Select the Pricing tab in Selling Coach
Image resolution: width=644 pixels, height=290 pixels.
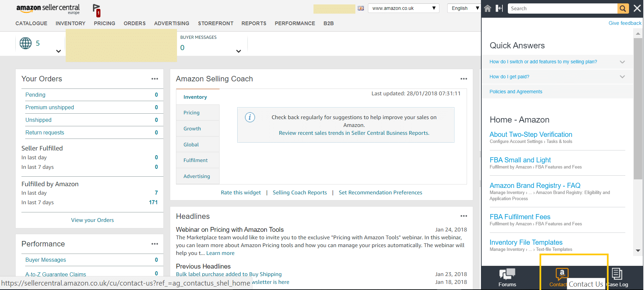point(198,113)
